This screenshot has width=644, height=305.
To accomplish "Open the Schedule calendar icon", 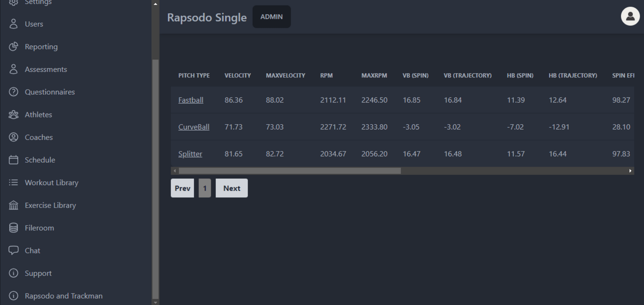I will point(13,160).
